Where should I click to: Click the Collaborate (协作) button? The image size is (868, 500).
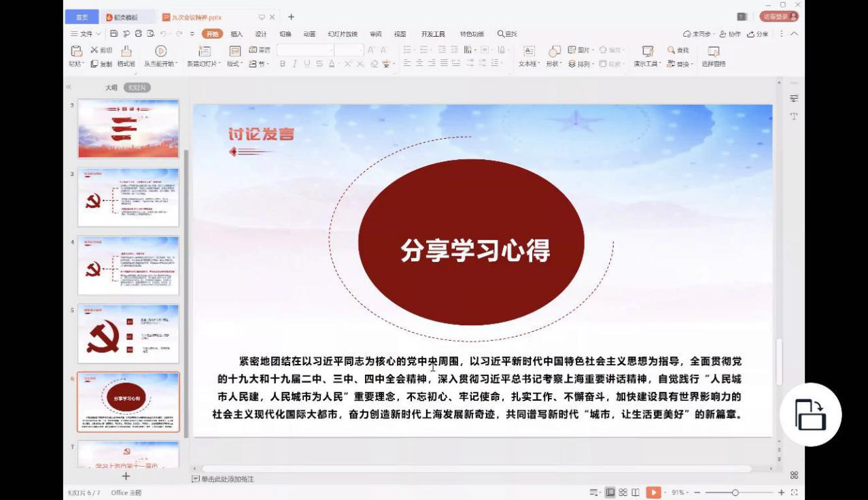(731, 34)
